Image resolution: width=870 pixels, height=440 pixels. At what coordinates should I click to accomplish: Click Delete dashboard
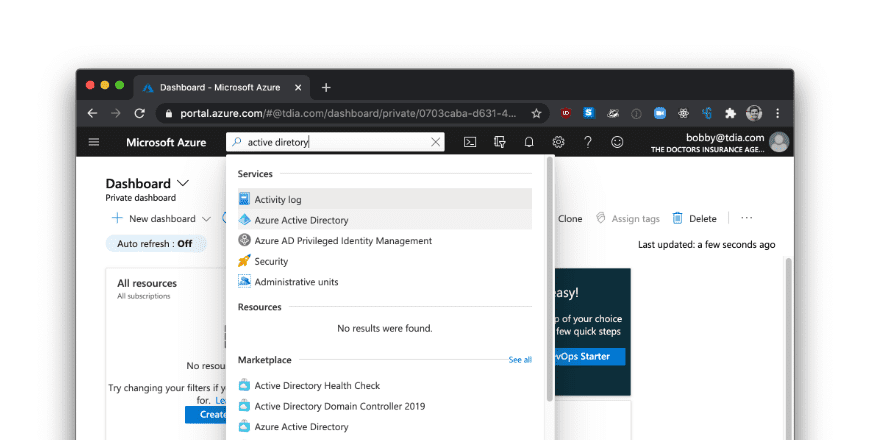tap(694, 219)
